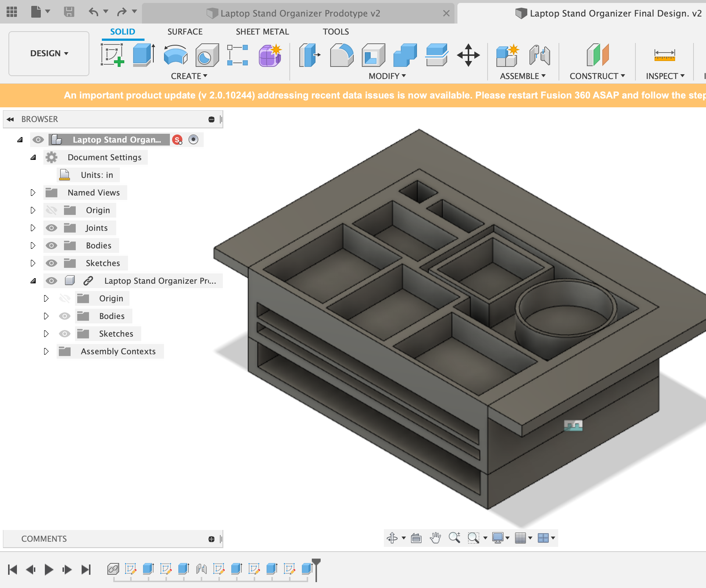
Task: Expand the Named Views tree item
Action: pos(33,193)
